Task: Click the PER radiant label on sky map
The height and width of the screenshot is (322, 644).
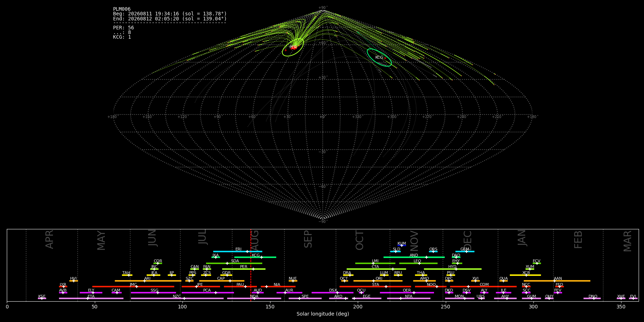Action: point(293,47)
